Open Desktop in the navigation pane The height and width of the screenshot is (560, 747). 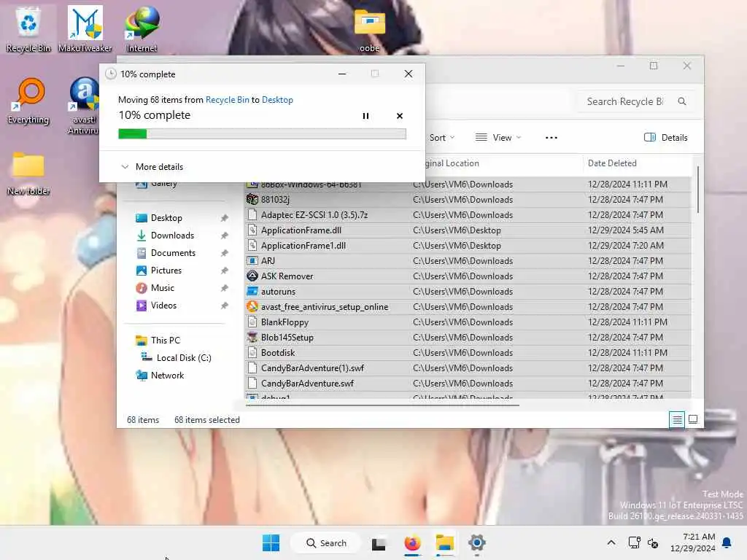point(166,218)
